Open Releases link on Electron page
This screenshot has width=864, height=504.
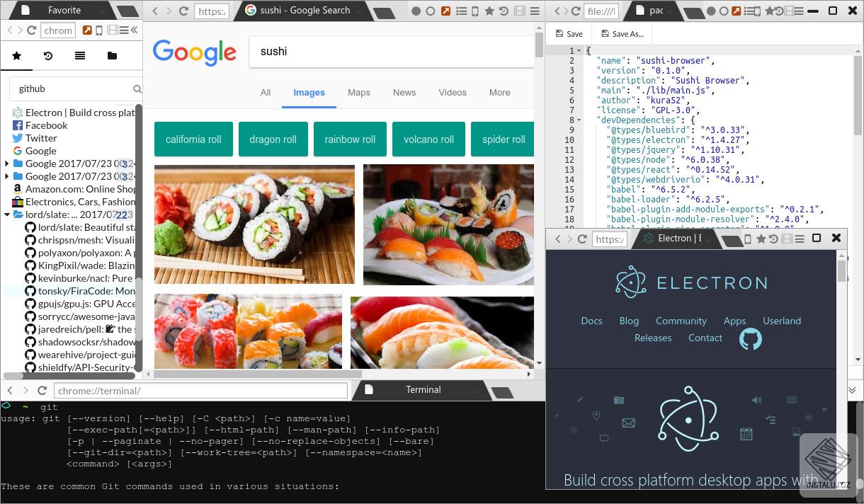(x=653, y=338)
